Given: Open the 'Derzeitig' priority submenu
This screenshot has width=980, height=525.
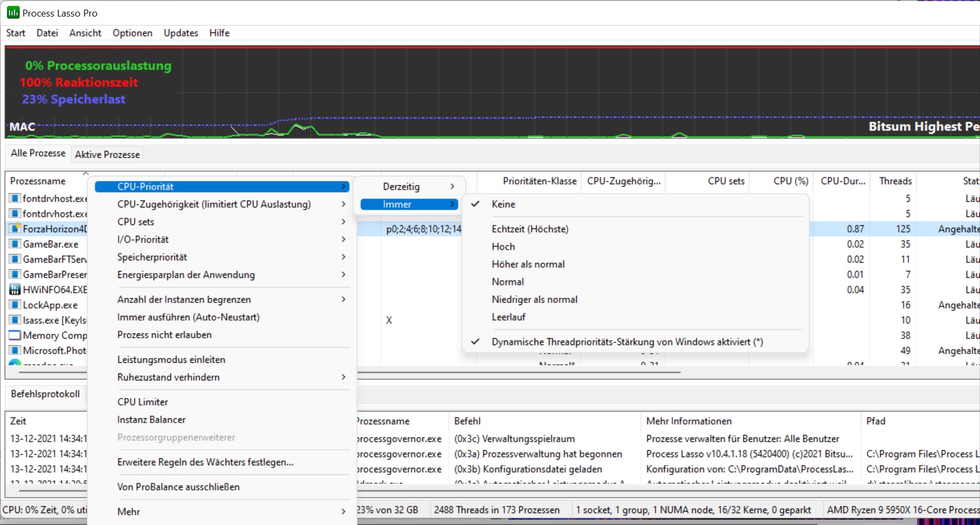Looking at the screenshot, I should click(x=410, y=187).
